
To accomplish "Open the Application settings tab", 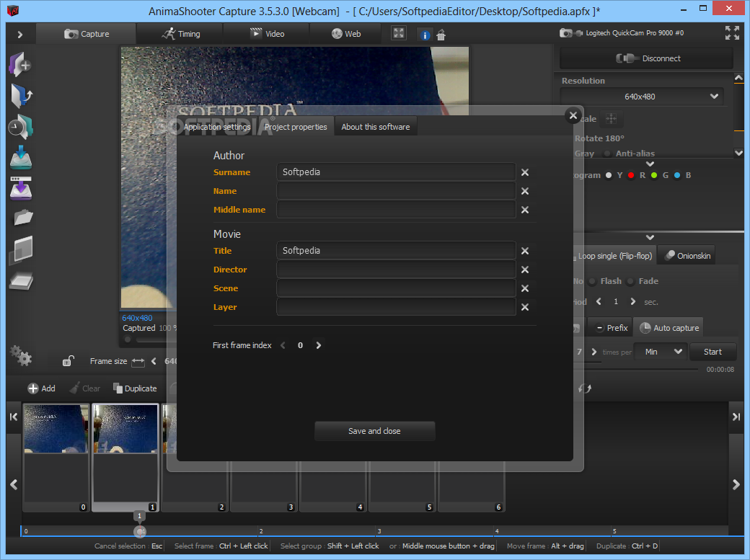I will 216,127.
